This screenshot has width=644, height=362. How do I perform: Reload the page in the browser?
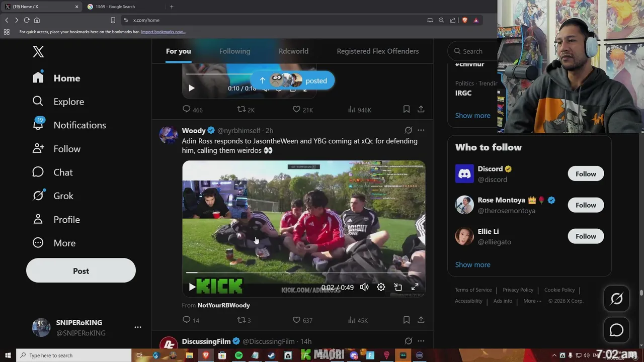pos(27,20)
